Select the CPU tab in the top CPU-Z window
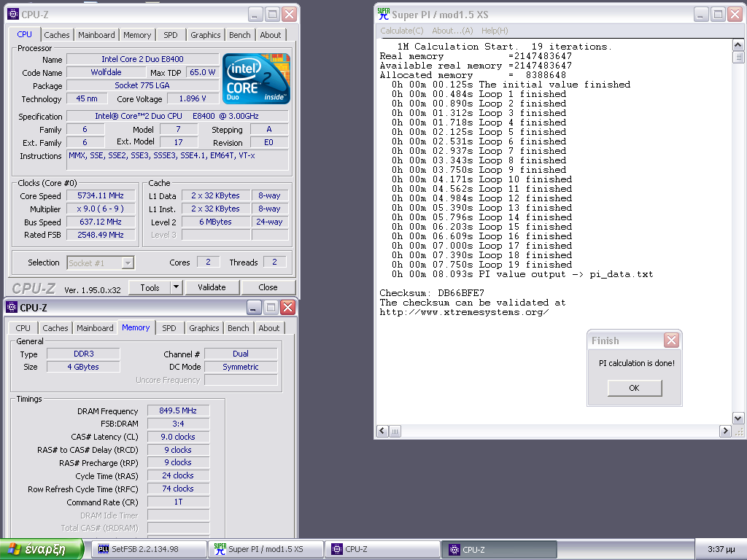 point(24,34)
